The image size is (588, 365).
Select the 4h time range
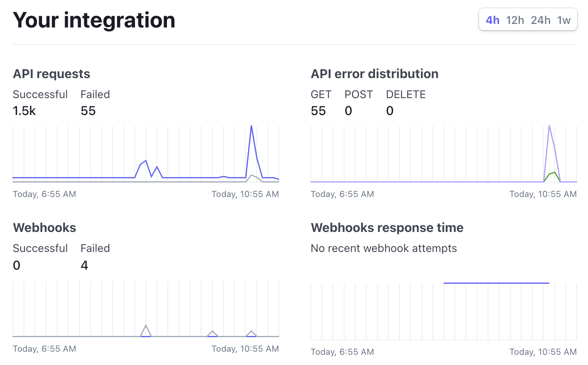(492, 20)
